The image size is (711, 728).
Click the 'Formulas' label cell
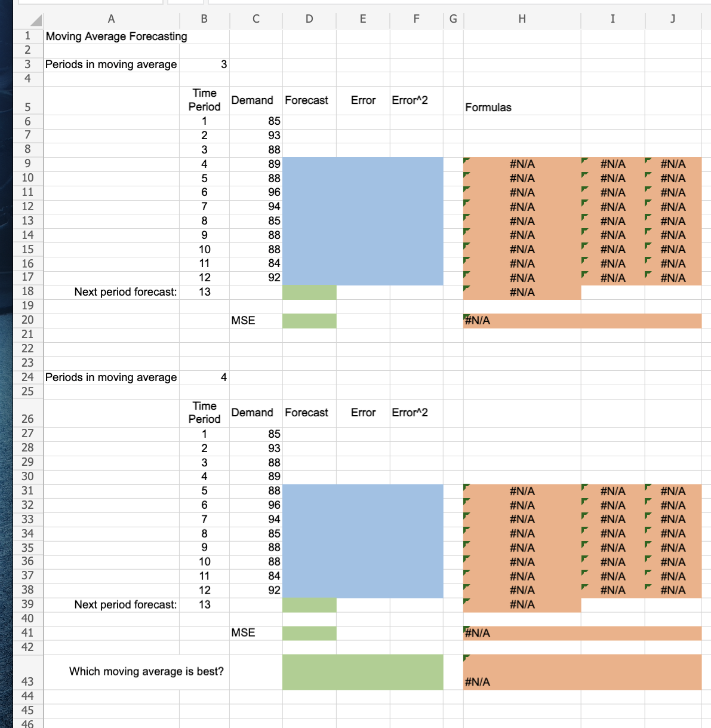[522, 101]
